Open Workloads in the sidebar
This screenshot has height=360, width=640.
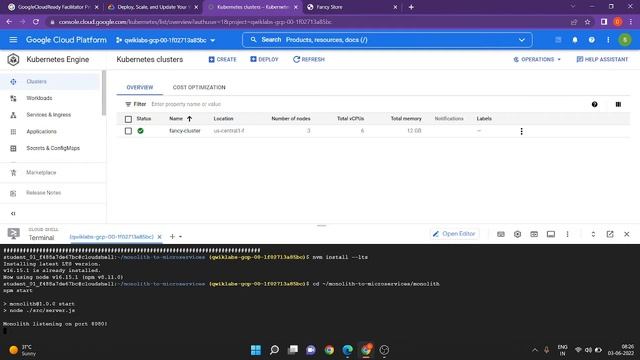(39, 98)
